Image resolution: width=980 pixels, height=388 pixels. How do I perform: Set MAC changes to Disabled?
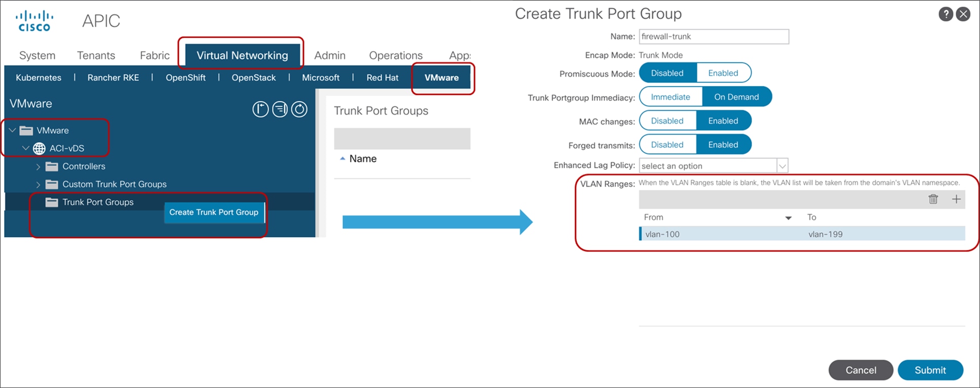[667, 120]
